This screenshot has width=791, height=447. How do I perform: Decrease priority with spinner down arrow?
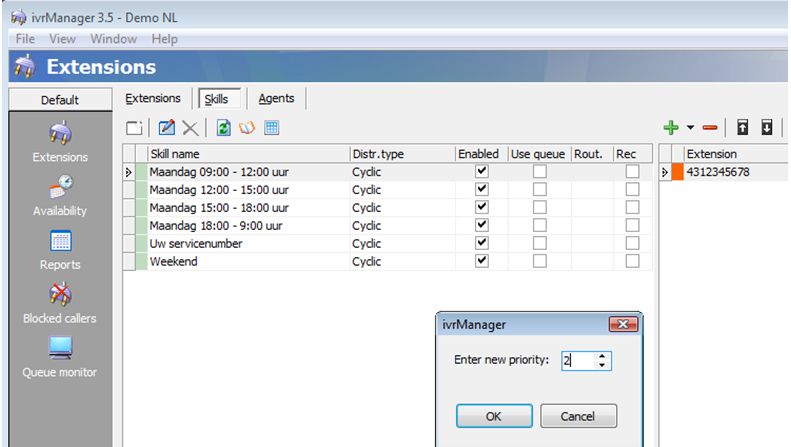(x=602, y=365)
